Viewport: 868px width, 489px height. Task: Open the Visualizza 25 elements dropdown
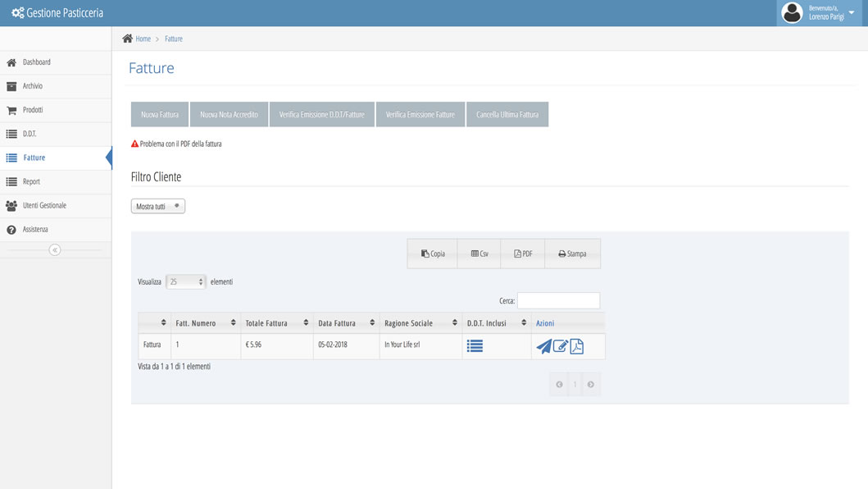pos(186,281)
